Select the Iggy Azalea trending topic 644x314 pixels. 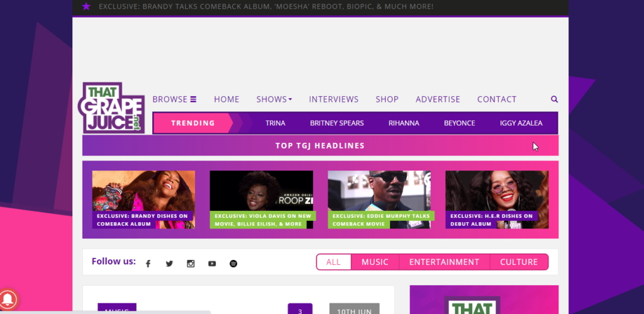tap(521, 123)
